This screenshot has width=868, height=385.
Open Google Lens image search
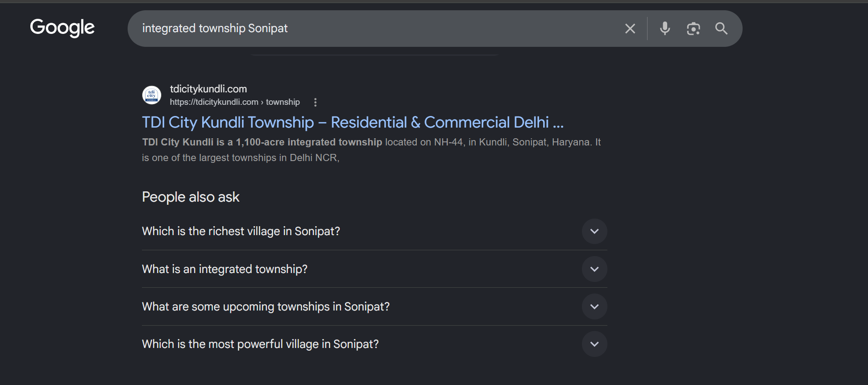tap(693, 29)
